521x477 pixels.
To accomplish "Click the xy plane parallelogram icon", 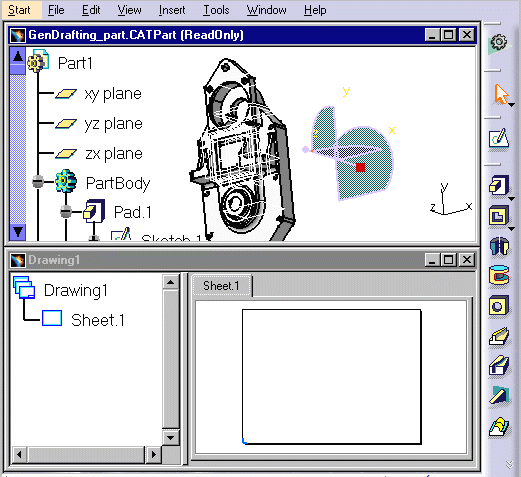I will 66,94.
